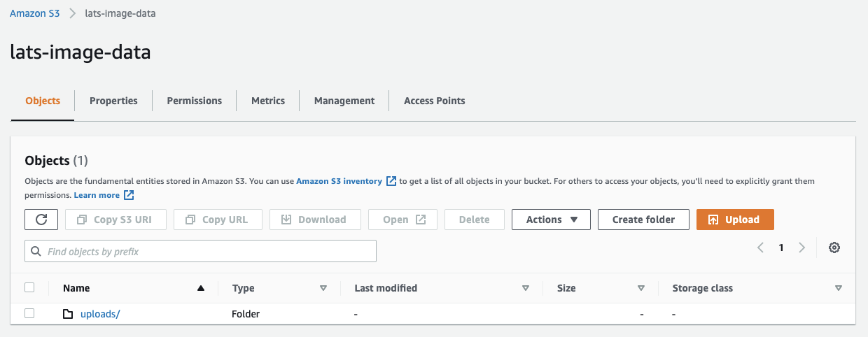Screen dimensions: 868x337
Task: Sort by Type column arrow
Action: coord(323,288)
